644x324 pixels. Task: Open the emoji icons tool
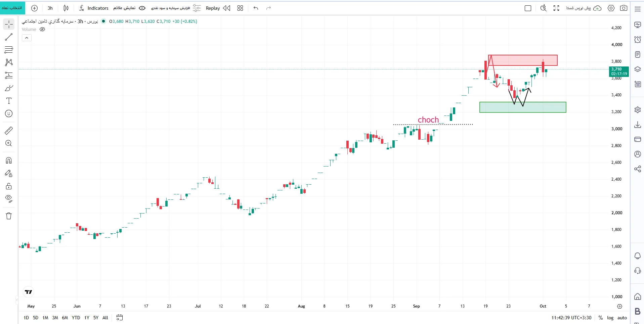pos(9,113)
